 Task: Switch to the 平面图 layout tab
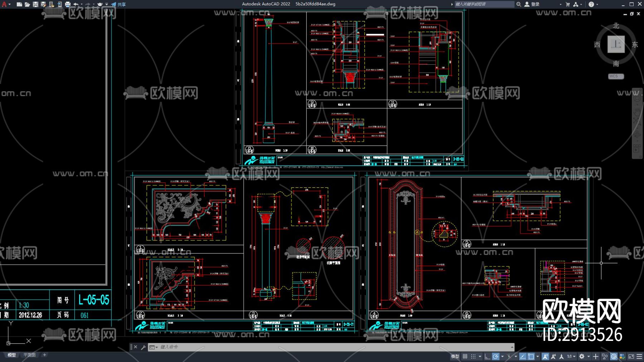29,355
